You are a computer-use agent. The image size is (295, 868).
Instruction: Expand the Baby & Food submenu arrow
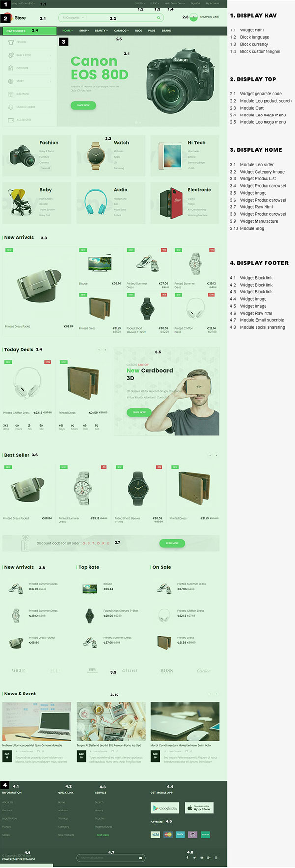pyautogui.click(x=51, y=55)
